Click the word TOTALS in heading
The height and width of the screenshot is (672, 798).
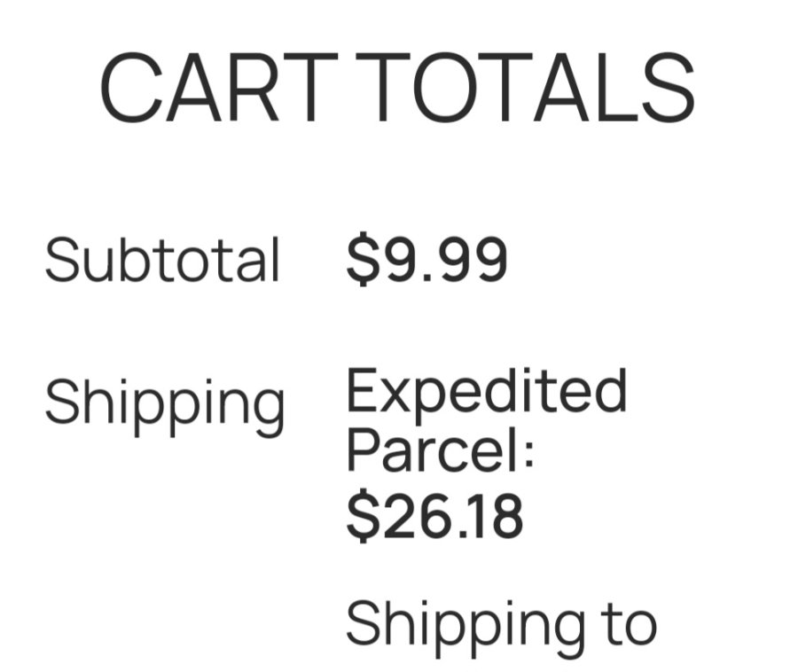529,89
